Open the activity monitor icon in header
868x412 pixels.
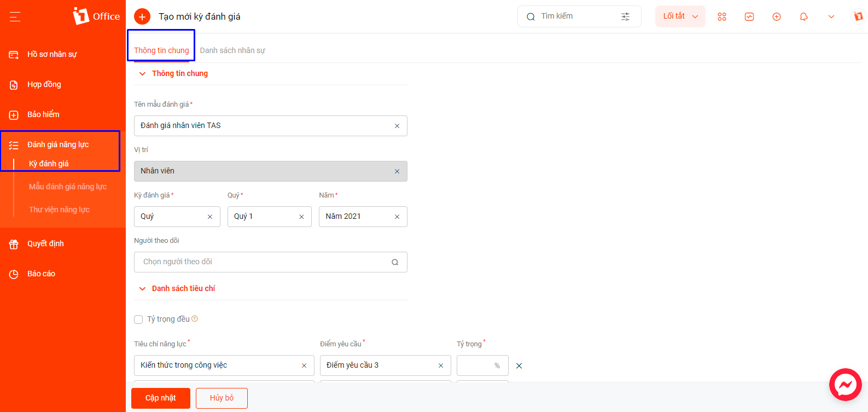749,16
